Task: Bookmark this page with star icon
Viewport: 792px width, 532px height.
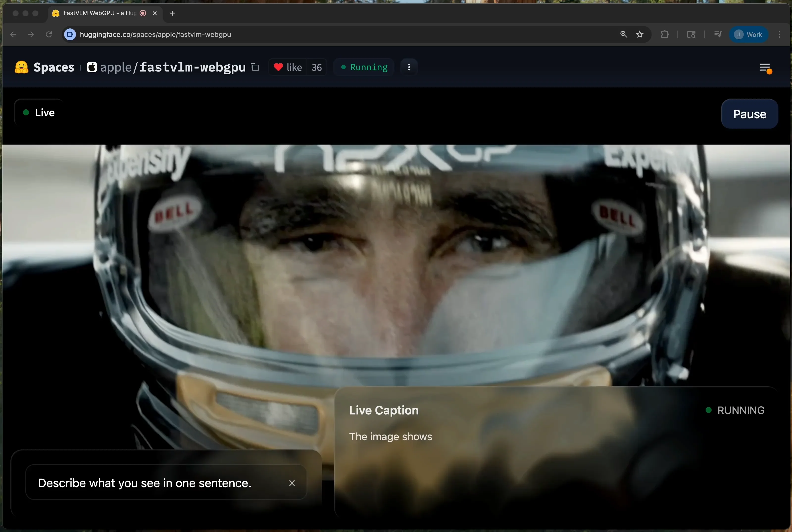Action: pyautogui.click(x=640, y=34)
